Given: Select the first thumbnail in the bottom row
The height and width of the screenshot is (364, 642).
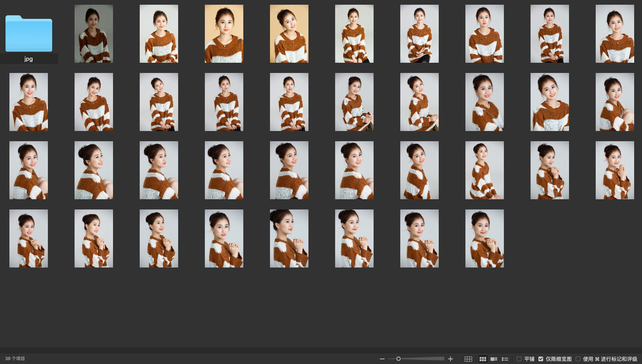Looking at the screenshot, I should click(29, 238).
